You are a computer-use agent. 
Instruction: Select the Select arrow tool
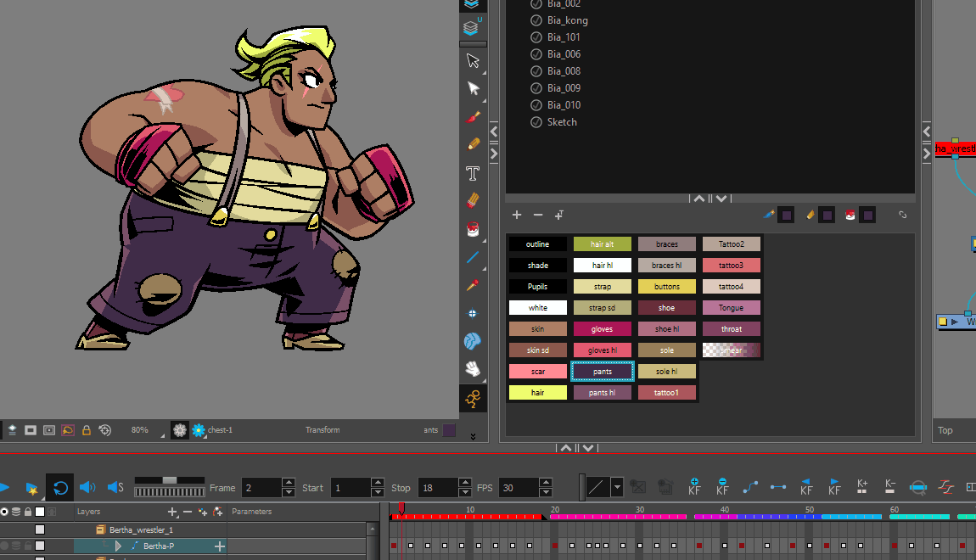pyautogui.click(x=473, y=60)
